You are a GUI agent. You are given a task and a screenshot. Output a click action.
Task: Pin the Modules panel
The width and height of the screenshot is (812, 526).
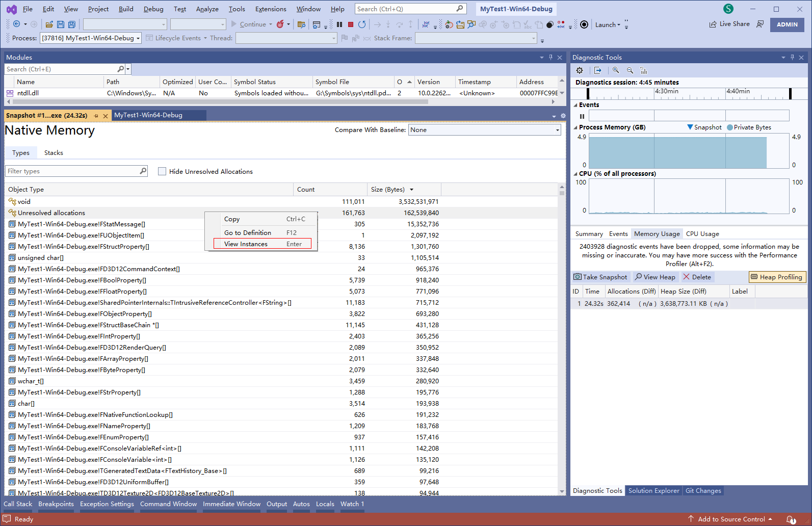551,57
